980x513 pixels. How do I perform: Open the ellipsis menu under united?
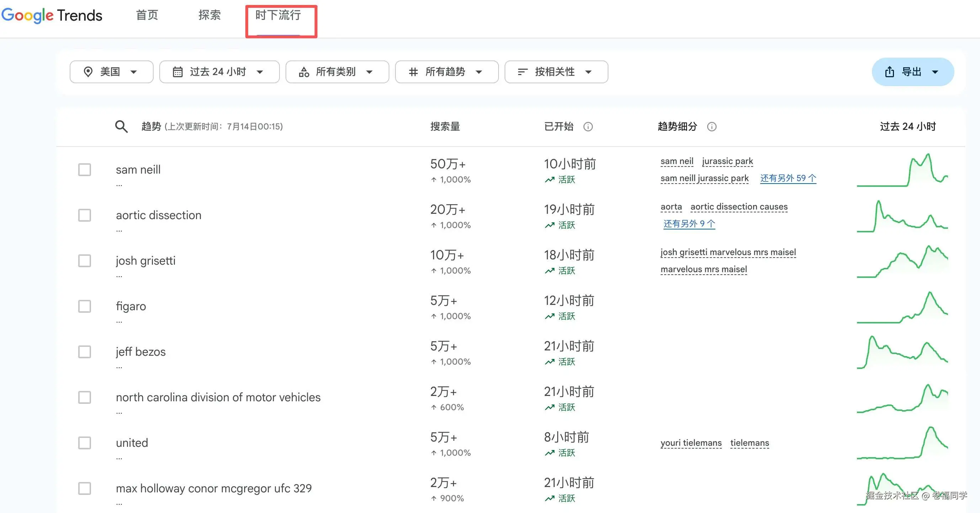[x=119, y=459]
